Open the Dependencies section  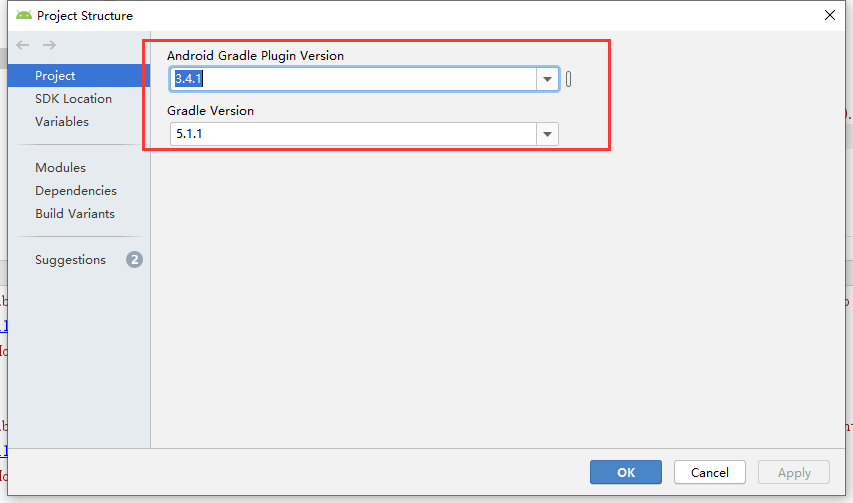click(76, 190)
